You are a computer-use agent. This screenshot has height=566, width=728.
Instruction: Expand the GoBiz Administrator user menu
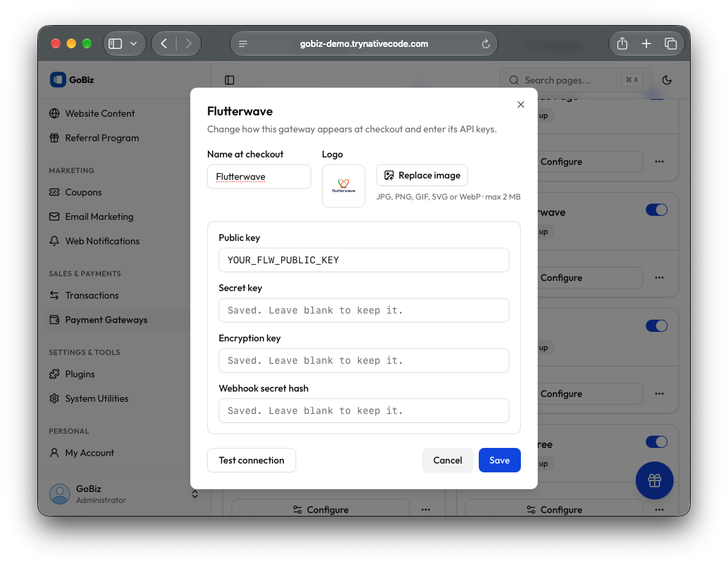(194, 494)
